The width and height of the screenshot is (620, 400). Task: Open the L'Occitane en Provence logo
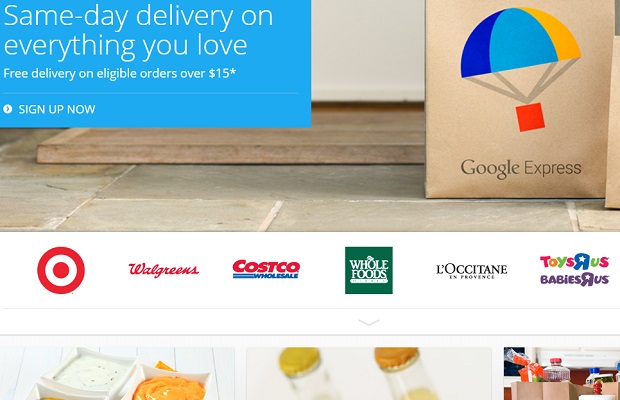(472, 271)
